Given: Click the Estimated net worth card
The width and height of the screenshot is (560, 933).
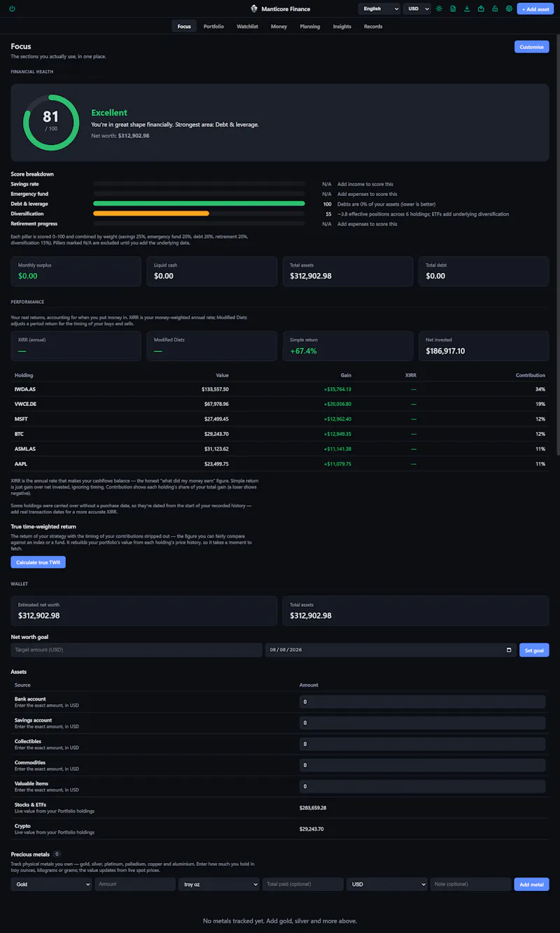Looking at the screenshot, I should coord(143,611).
